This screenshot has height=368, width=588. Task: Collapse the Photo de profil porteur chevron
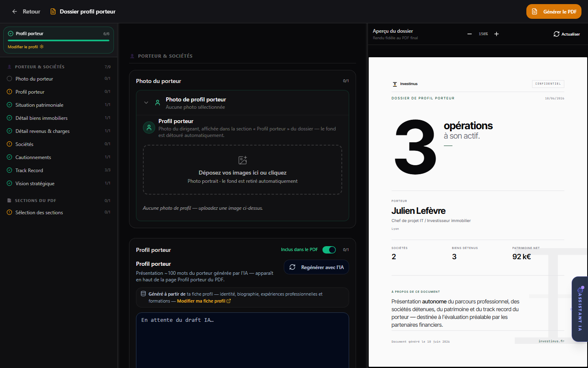coord(146,103)
